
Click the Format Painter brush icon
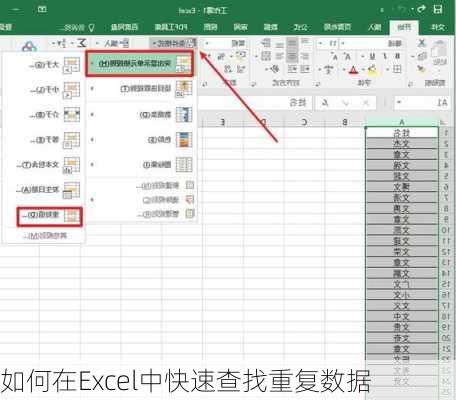pos(422,69)
